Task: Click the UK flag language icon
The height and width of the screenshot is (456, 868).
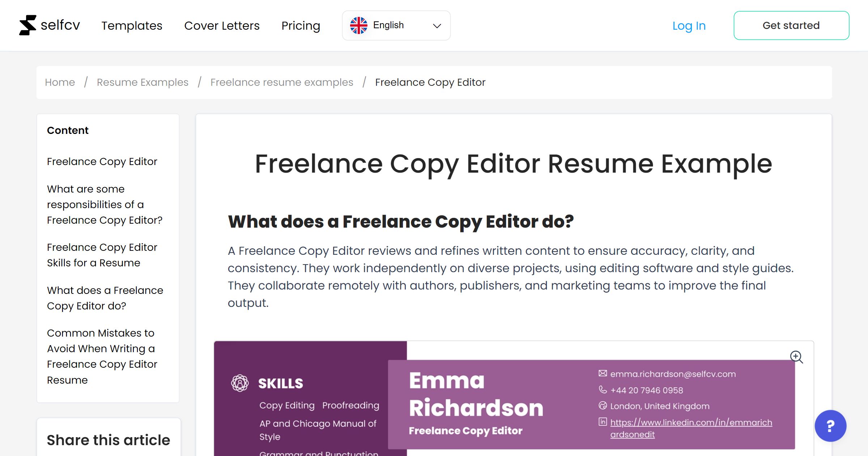Action: click(x=358, y=25)
